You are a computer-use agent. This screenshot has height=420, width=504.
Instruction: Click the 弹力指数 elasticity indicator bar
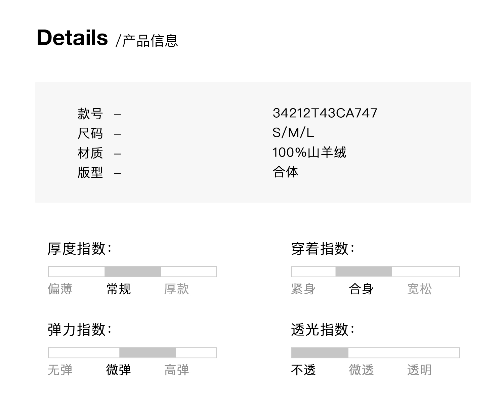click(x=132, y=352)
